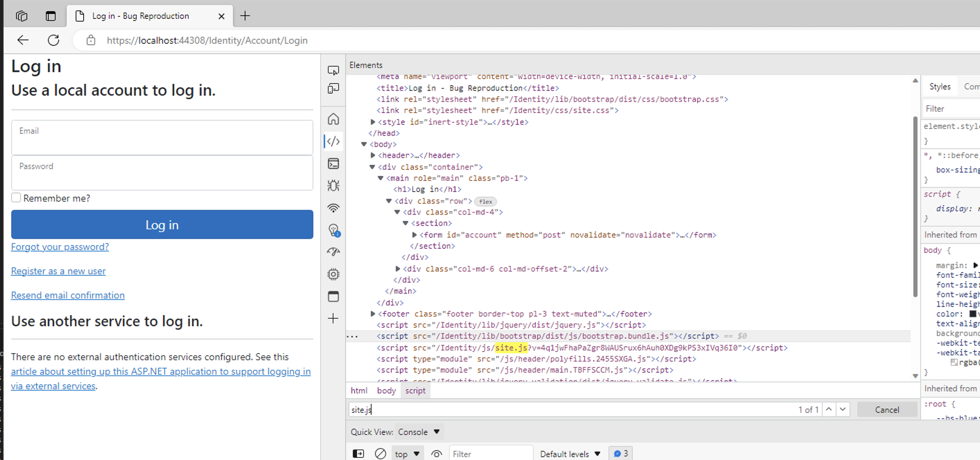This screenshot has width=980, height=460.
Task: Add more tools with plus icon
Action: click(x=333, y=318)
